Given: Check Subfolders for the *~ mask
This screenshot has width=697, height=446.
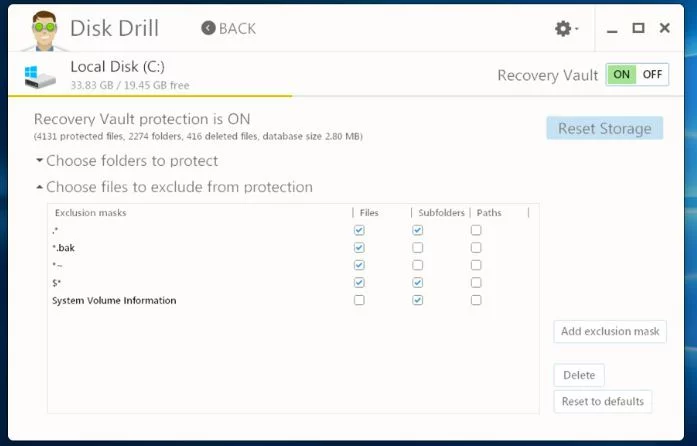Looking at the screenshot, I should pyautogui.click(x=417, y=265).
